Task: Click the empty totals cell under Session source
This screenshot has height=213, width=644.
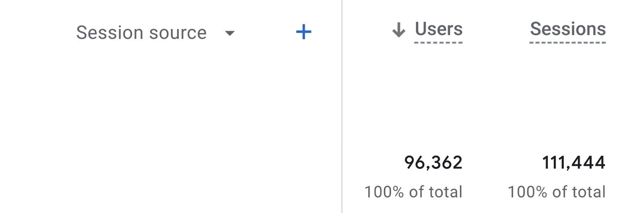Action: pos(169,173)
